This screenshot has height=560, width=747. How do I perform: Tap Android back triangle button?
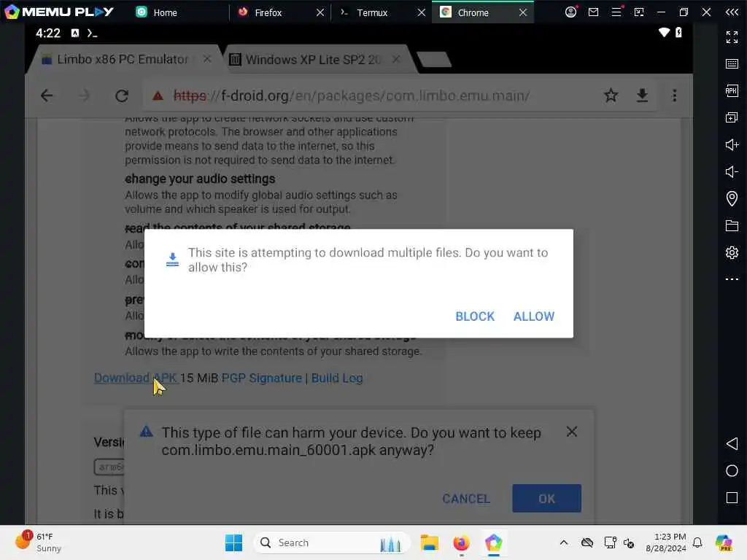coord(732,444)
